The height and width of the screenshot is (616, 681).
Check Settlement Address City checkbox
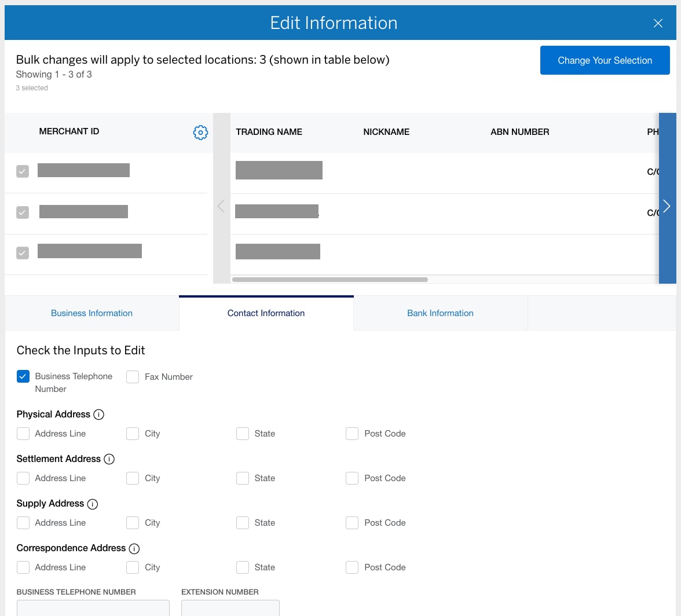(x=133, y=478)
